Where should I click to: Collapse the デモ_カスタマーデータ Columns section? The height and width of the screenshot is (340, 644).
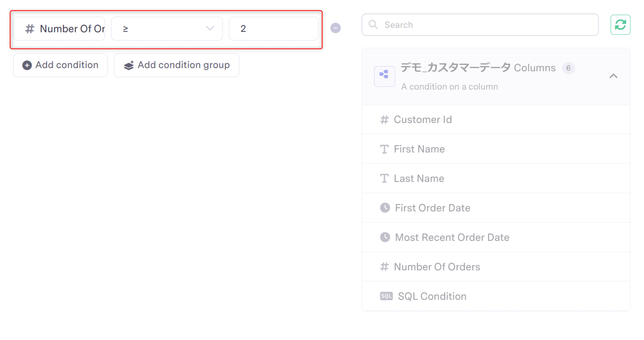point(613,76)
